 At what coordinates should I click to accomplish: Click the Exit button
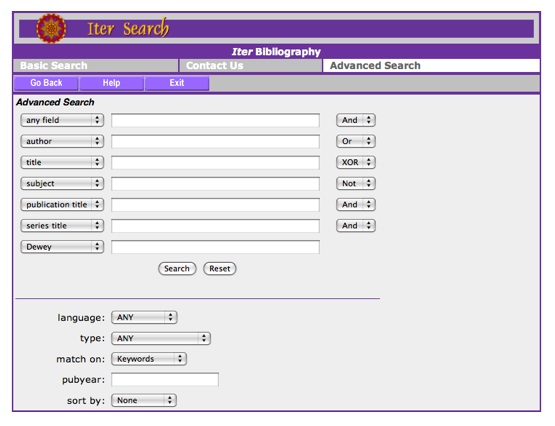pyautogui.click(x=177, y=83)
